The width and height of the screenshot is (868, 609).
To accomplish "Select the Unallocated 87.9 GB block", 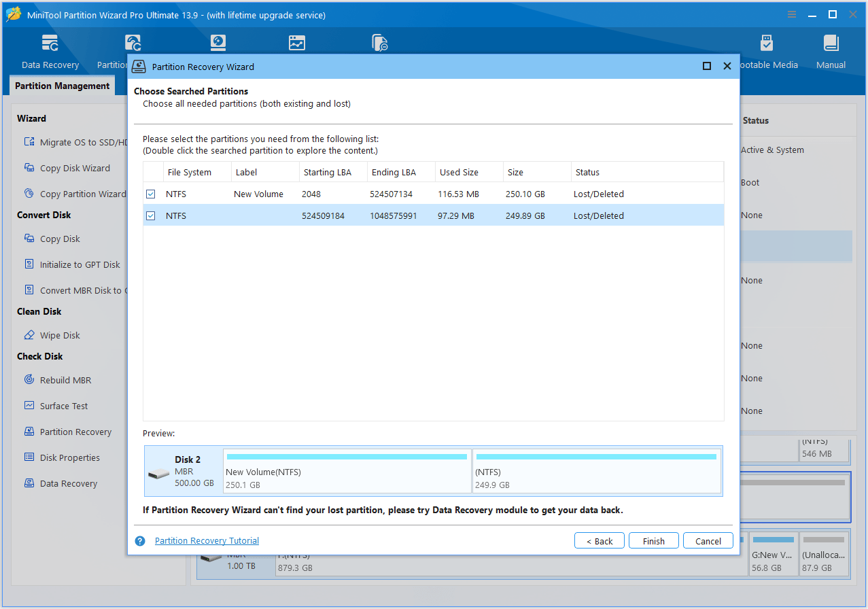I will (x=824, y=555).
